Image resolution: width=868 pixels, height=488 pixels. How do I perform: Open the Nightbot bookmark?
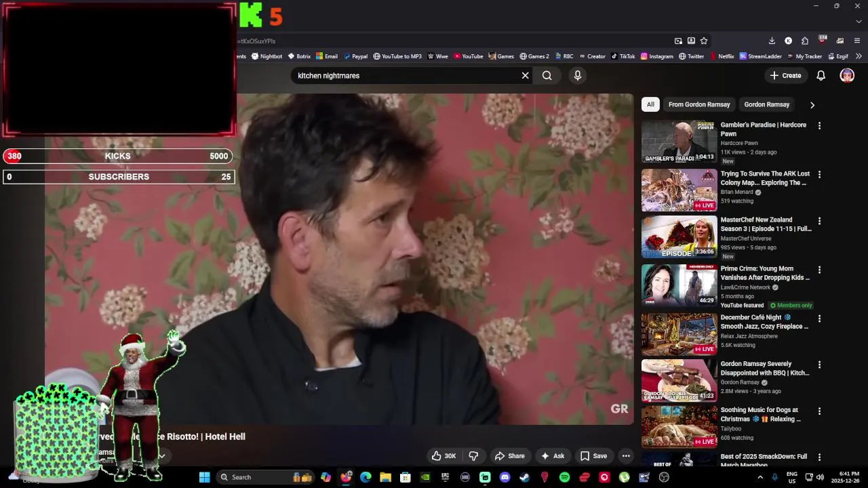(x=267, y=56)
